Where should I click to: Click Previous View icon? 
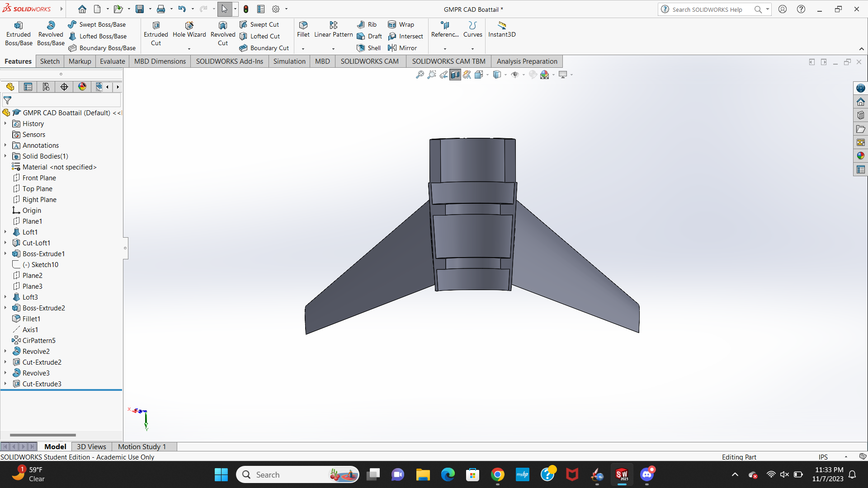coord(443,75)
